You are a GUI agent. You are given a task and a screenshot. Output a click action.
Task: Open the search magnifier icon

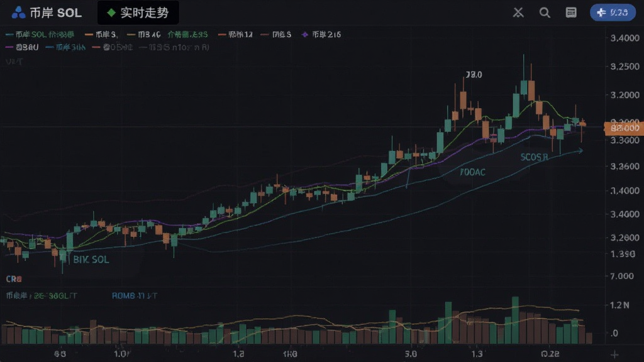coord(545,13)
